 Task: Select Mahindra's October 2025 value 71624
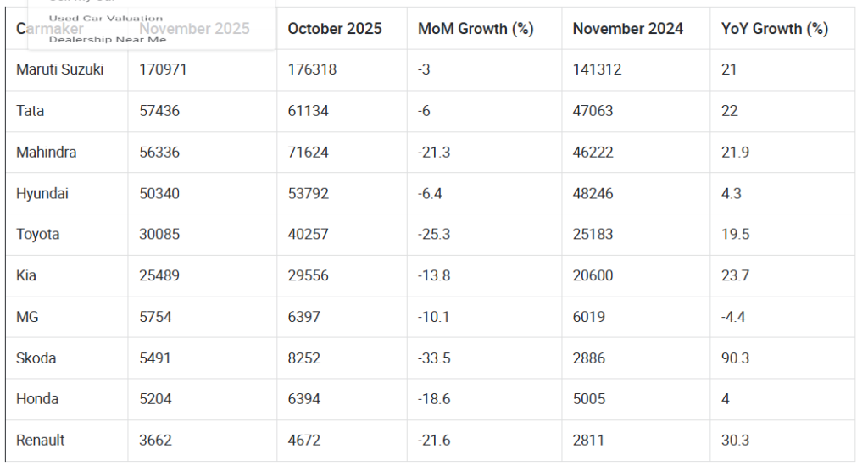coord(309,153)
